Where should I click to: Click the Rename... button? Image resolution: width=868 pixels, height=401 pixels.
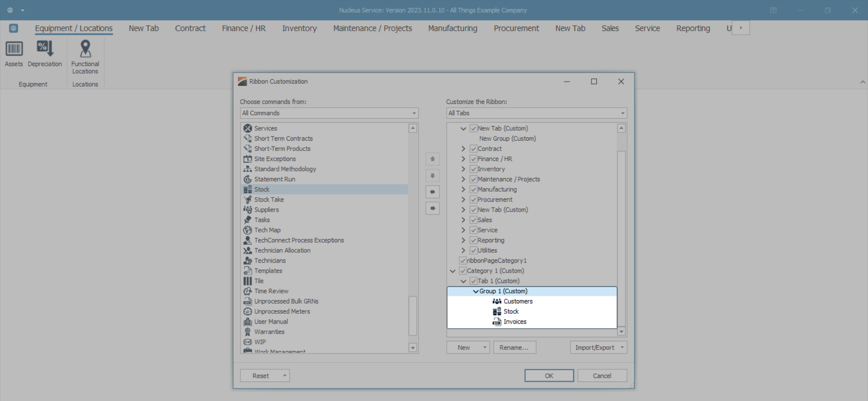click(514, 347)
